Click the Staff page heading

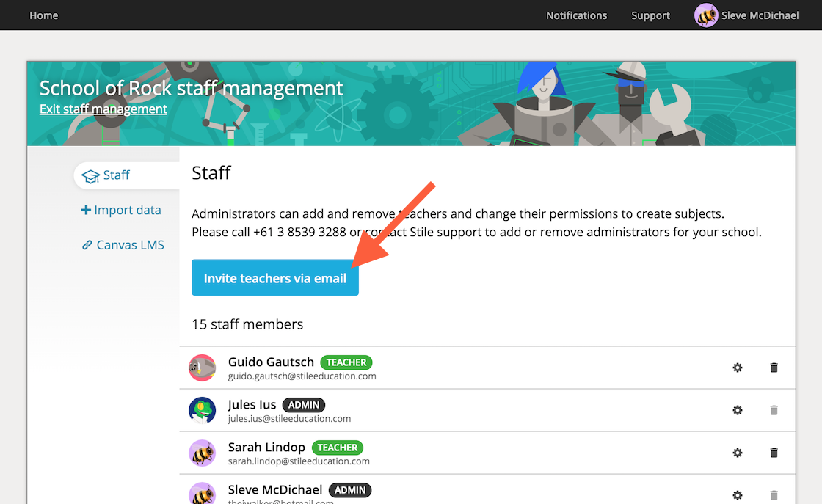pos(211,173)
